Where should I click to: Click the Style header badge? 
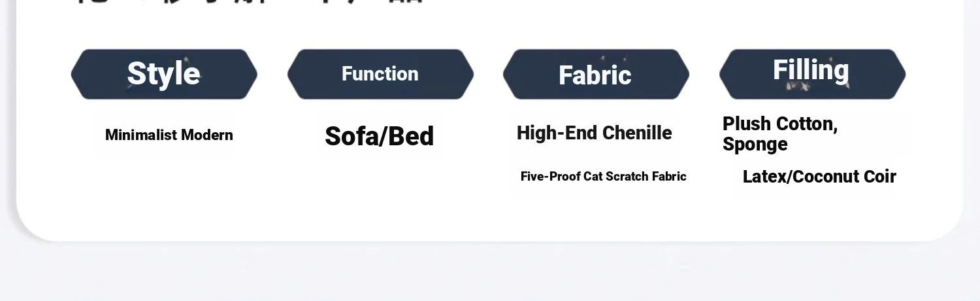click(x=164, y=74)
